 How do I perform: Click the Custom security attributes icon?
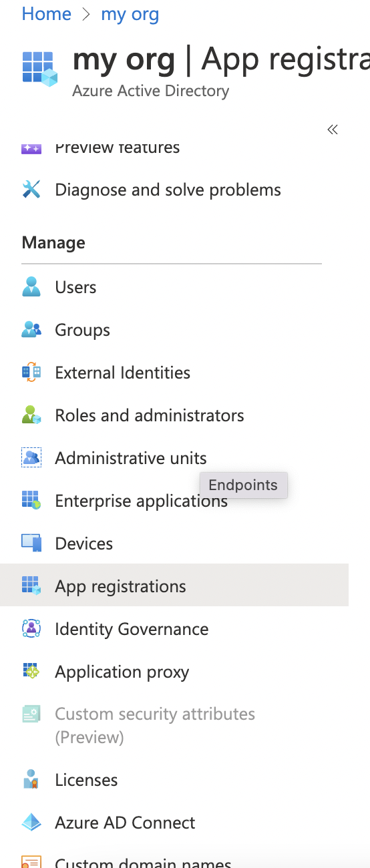(31, 714)
